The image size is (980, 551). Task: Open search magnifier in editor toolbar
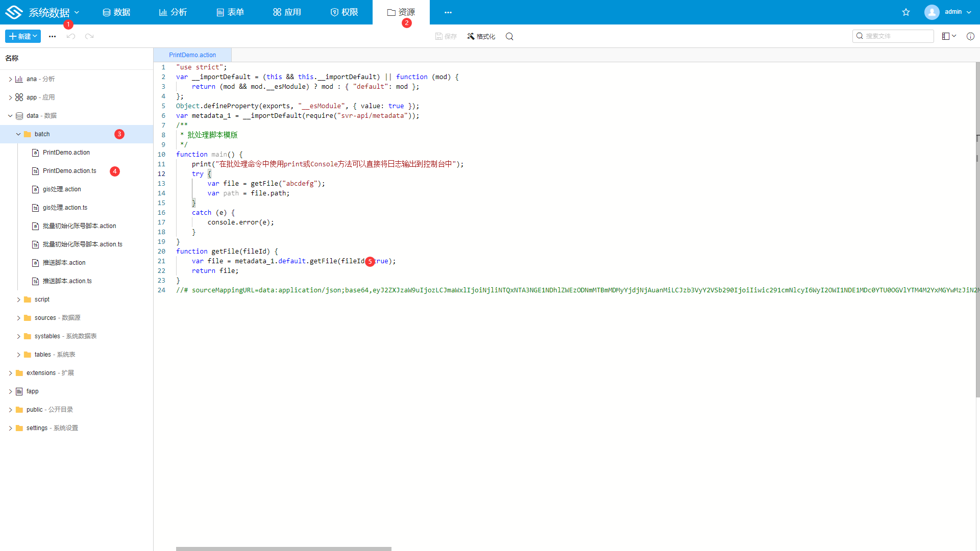click(509, 36)
